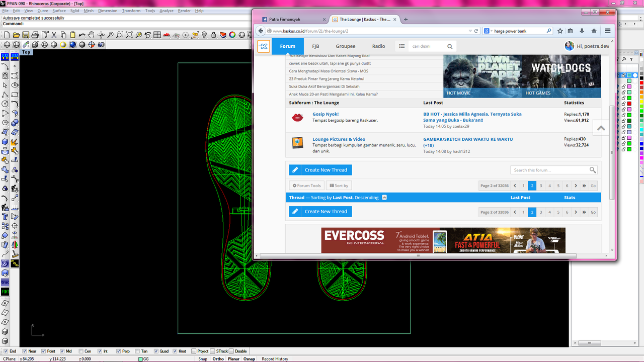This screenshot has height=362, width=644.
Task: Toggle the Ortho mode in status bar
Action: pos(218,359)
